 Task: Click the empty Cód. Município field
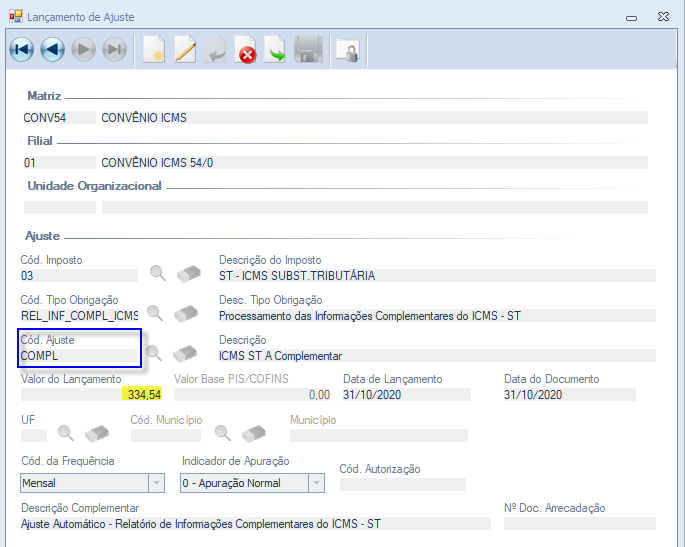(x=166, y=435)
